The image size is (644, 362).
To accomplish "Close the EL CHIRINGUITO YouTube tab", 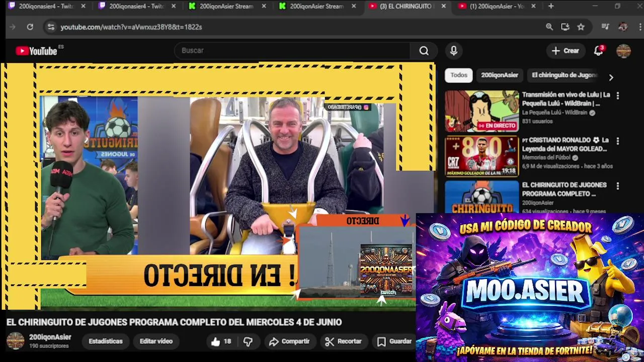I will coord(443,7).
